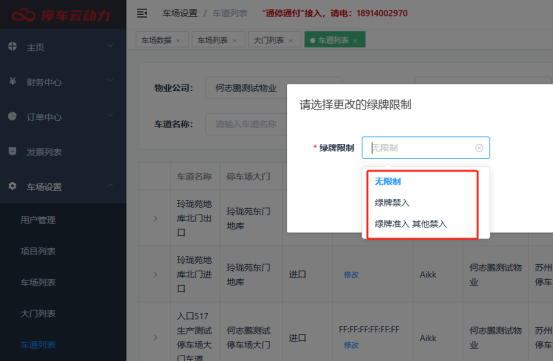Click 修改 link in 北门进口 row
554x361 pixels.
[351, 274]
